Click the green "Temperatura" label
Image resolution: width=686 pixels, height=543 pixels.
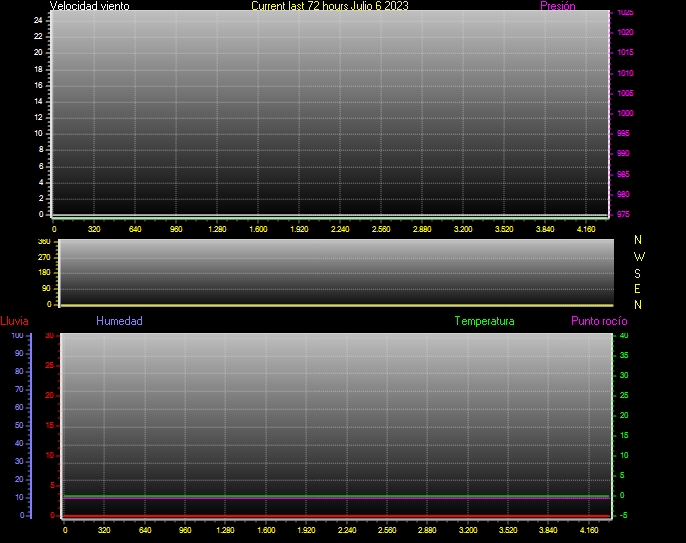(x=484, y=321)
